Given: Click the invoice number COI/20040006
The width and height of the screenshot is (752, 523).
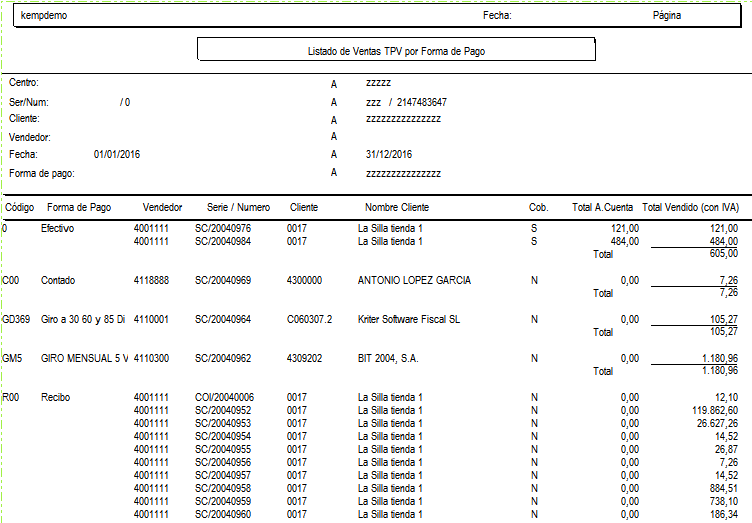Looking at the screenshot, I should 224,397.
